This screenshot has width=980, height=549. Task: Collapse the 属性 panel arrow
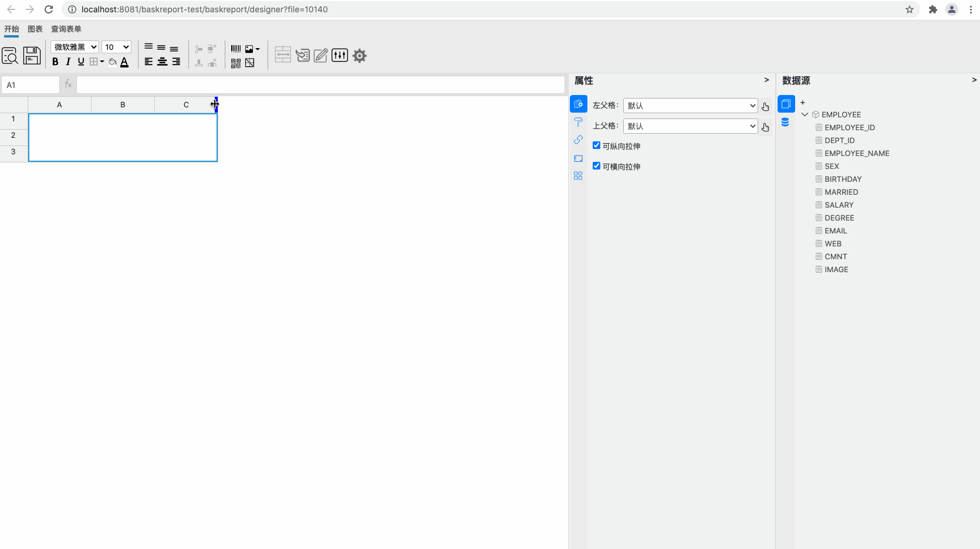point(766,80)
